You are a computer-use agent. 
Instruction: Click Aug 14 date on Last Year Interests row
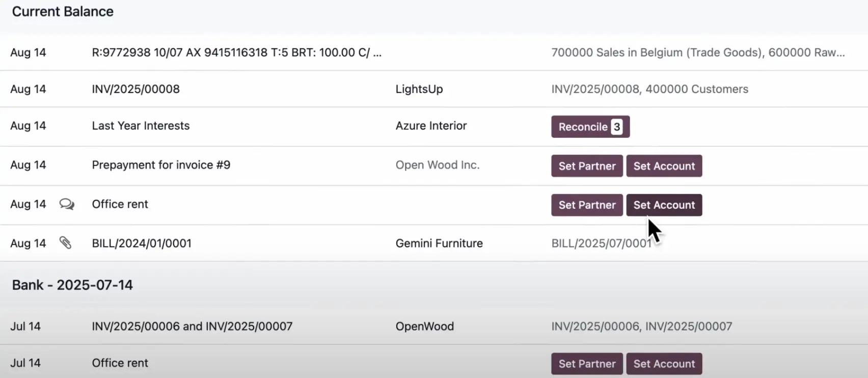(x=28, y=126)
